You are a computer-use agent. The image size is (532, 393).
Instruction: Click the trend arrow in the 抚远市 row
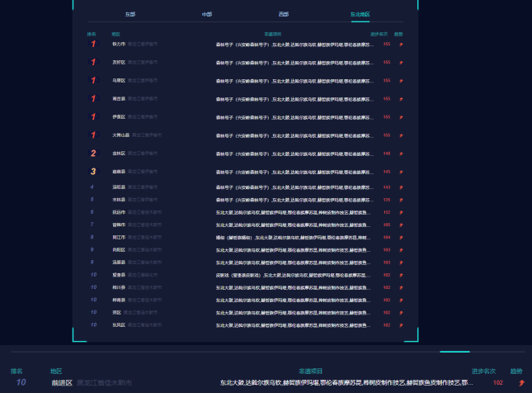(x=401, y=212)
